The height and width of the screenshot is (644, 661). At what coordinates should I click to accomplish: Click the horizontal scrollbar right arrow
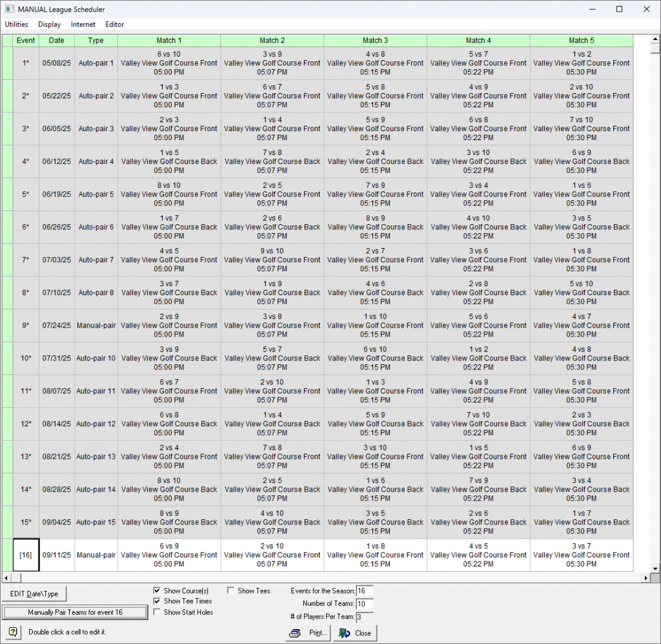click(646, 577)
